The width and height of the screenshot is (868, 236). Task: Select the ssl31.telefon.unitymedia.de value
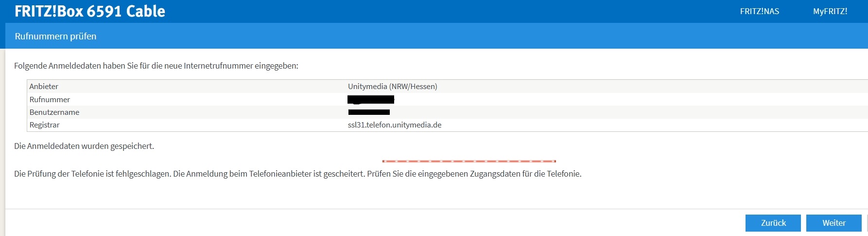coord(395,125)
